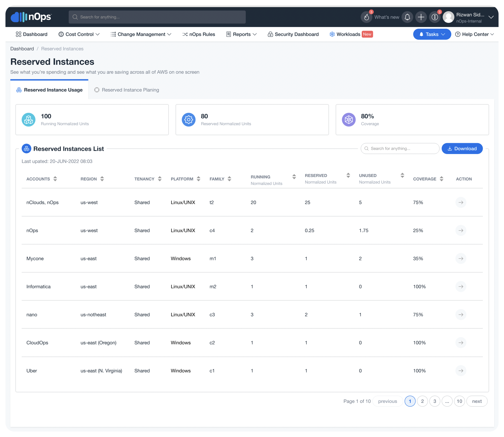Sort table by ACCOUNTS column

click(55, 179)
